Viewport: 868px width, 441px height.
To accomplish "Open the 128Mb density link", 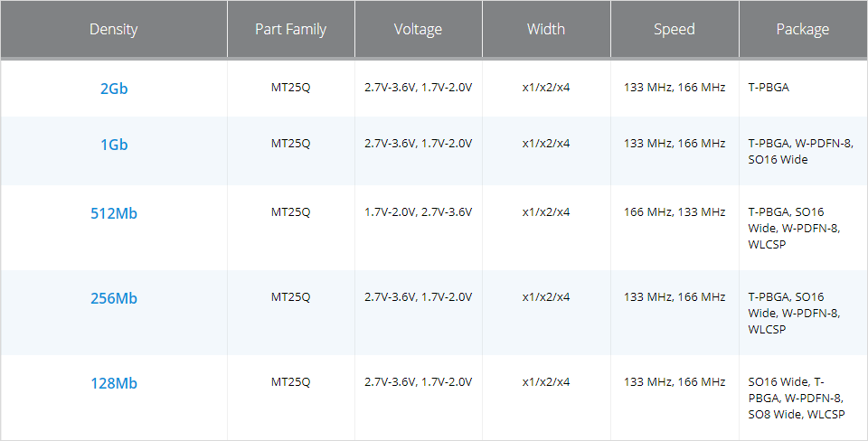I will click(x=114, y=383).
